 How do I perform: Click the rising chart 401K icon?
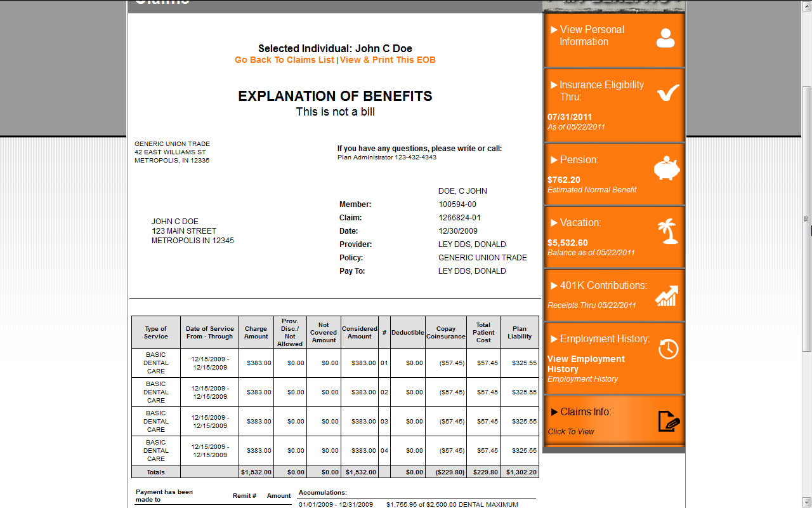pyautogui.click(x=667, y=296)
